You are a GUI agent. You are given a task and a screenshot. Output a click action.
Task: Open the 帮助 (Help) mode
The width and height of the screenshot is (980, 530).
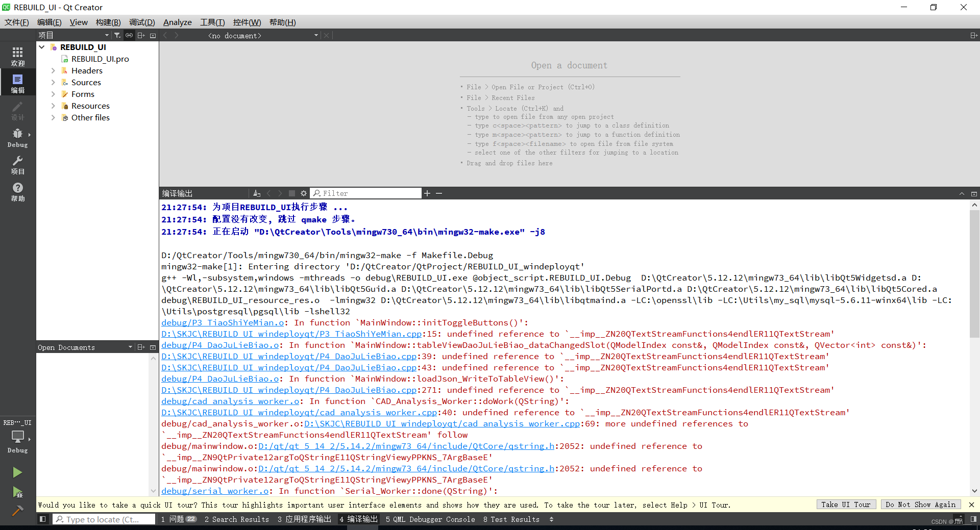(x=18, y=192)
